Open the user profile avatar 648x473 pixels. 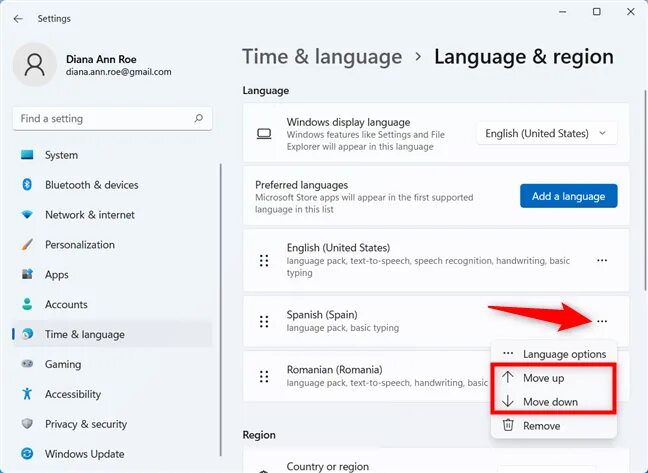tap(34, 64)
